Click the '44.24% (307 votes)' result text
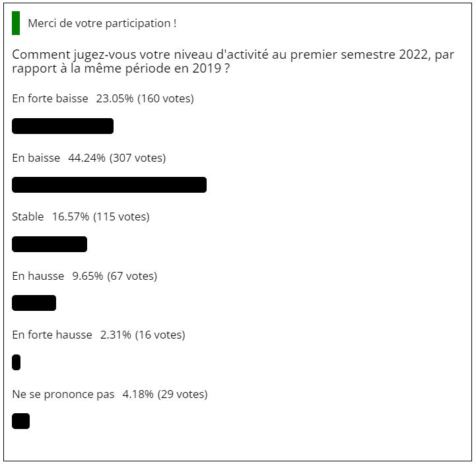 click(117, 158)
